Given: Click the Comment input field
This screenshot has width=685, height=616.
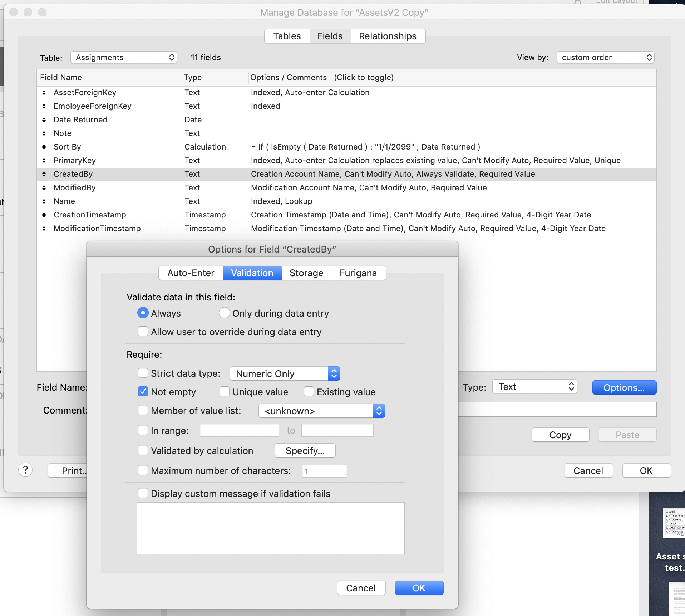Looking at the screenshot, I should pos(557,409).
